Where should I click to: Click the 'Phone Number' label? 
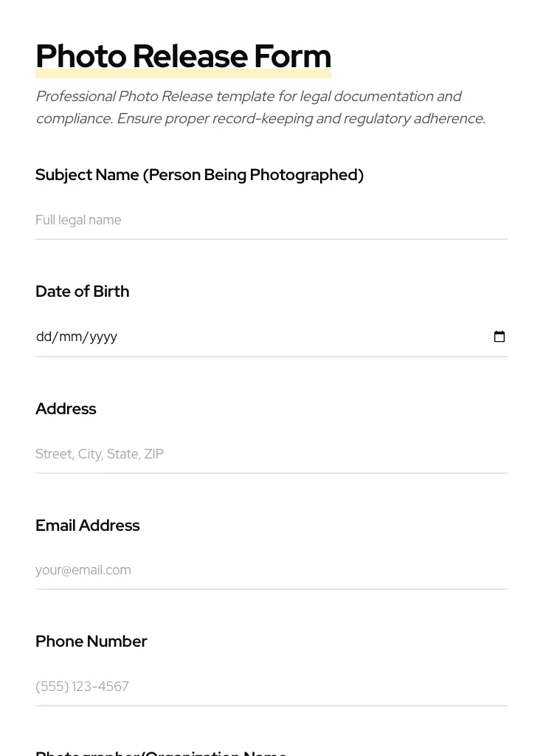pos(91,642)
